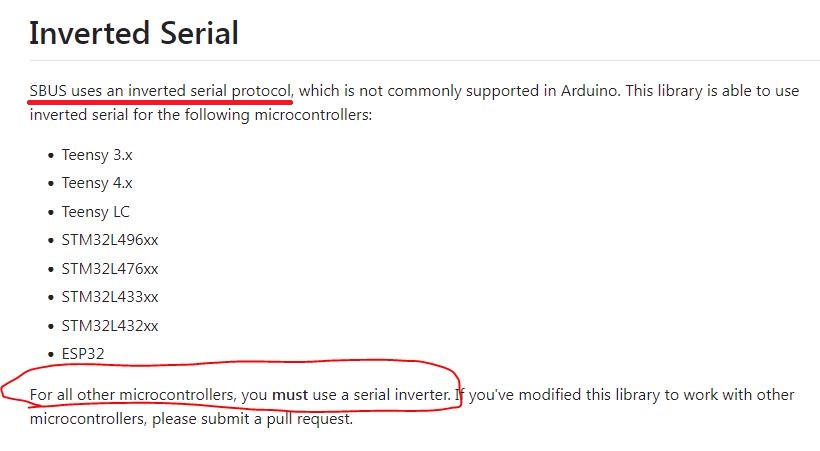The width and height of the screenshot is (820, 451).
Task: Click the "STM32L433xx" list entry
Action: pyautogui.click(x=110, y=297)
